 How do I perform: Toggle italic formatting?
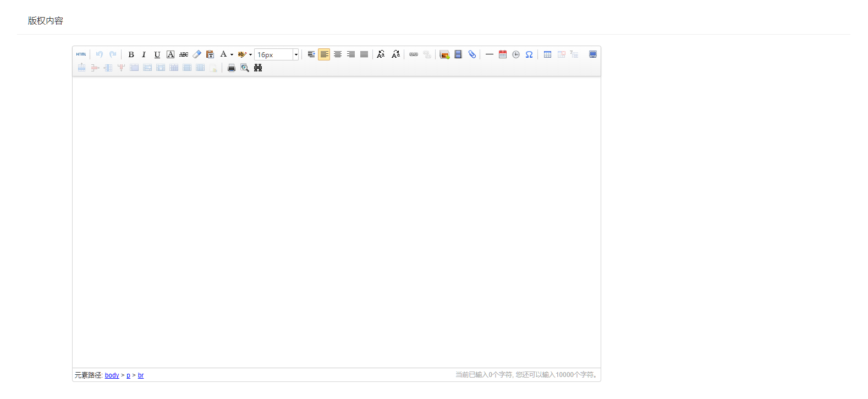[x=144, y=54]
